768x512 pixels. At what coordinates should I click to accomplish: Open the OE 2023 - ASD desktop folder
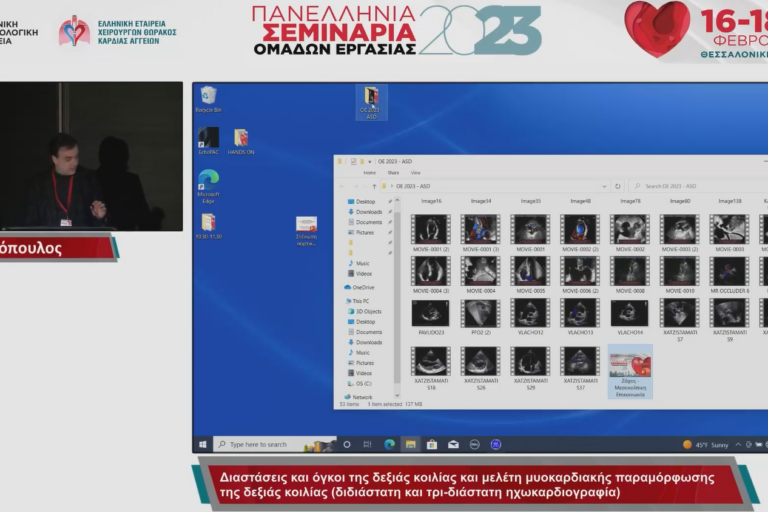pyautogui.click(x=371, y=101)
